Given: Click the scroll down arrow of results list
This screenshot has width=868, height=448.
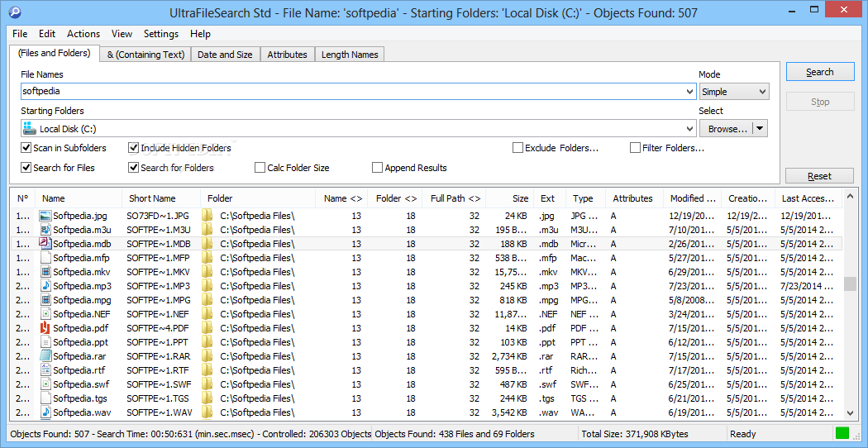Looking at the screenshot, I should pyautogui.click(x=850, y=412).
